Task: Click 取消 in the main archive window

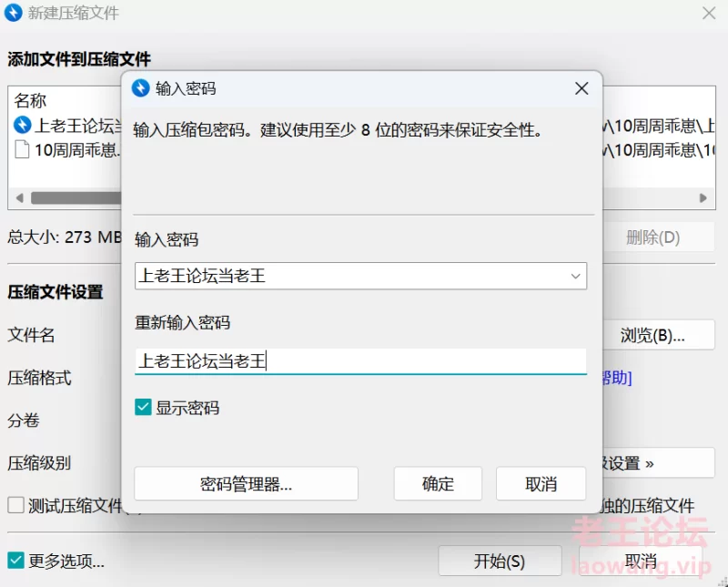Action: pyautogui.click(x=641, y=561)
